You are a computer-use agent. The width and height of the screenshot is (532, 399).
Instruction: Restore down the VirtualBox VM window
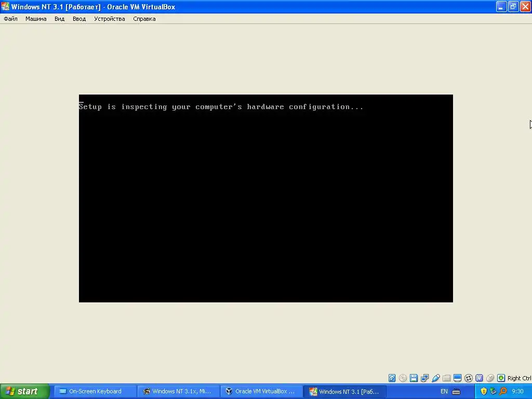[513, 6]
